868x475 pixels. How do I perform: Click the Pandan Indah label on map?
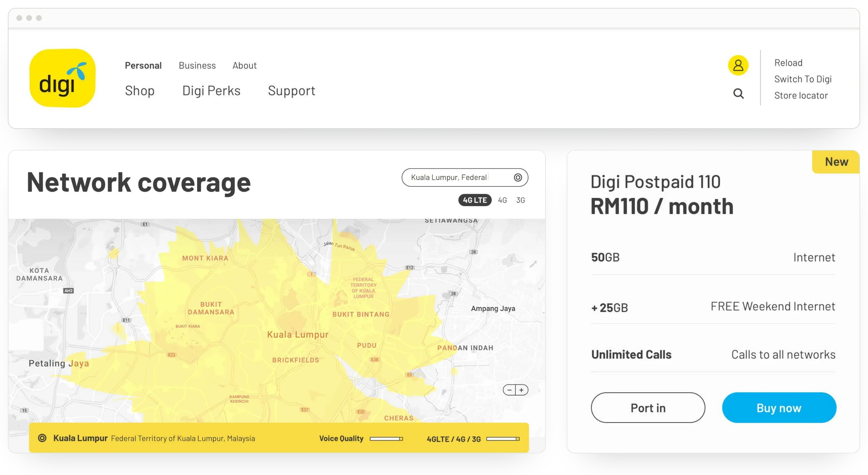tap(465, 348)
